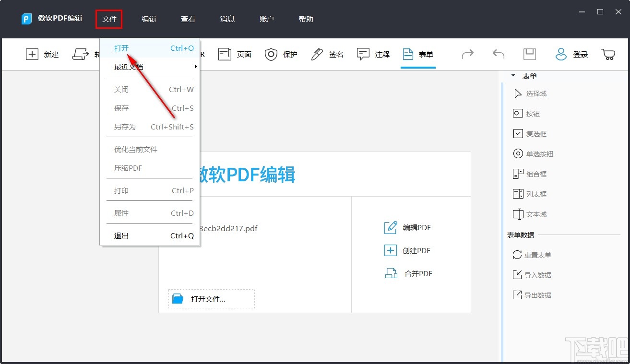Image resolution: width=630 pixels, height=364 pixels.
Task: Open the 帮助 menu
Action: 306,19
